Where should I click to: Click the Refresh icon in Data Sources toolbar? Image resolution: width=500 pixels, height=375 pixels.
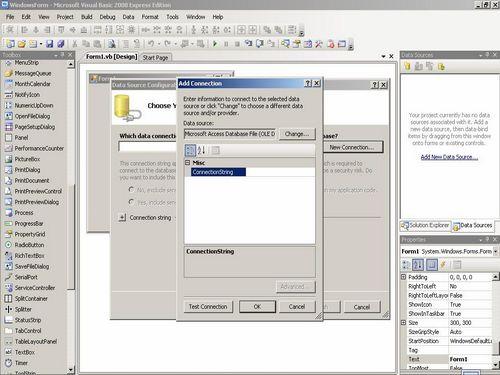tap(441, 66)
